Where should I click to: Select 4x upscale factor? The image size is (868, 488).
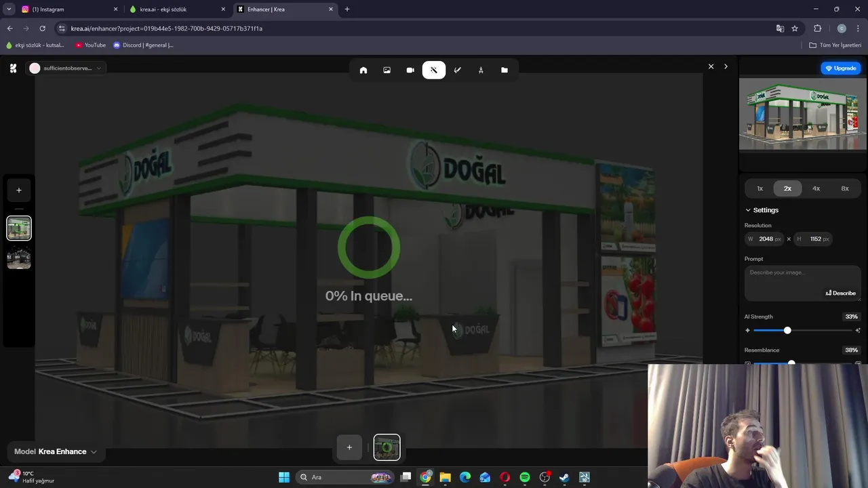click(x=816, y=188)
